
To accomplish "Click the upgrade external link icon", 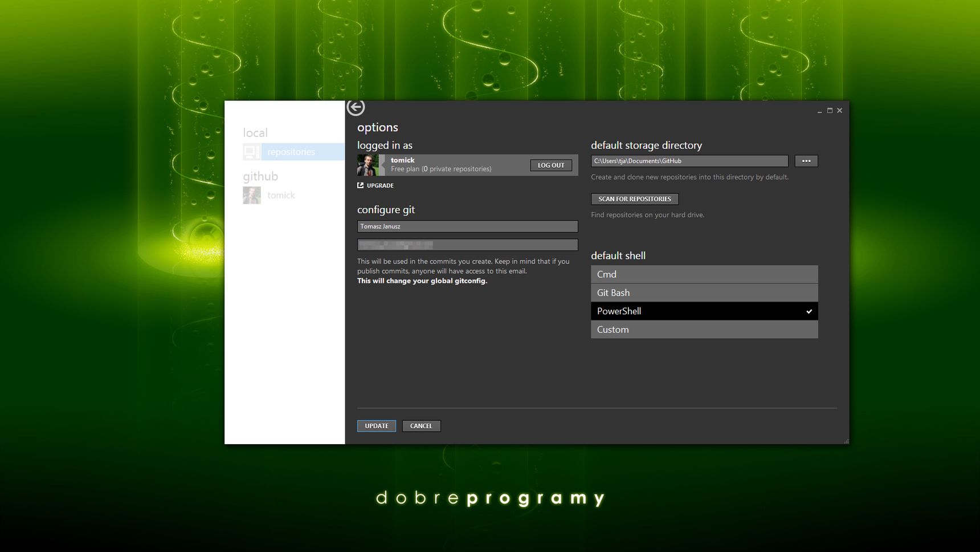I will (360, 185).
